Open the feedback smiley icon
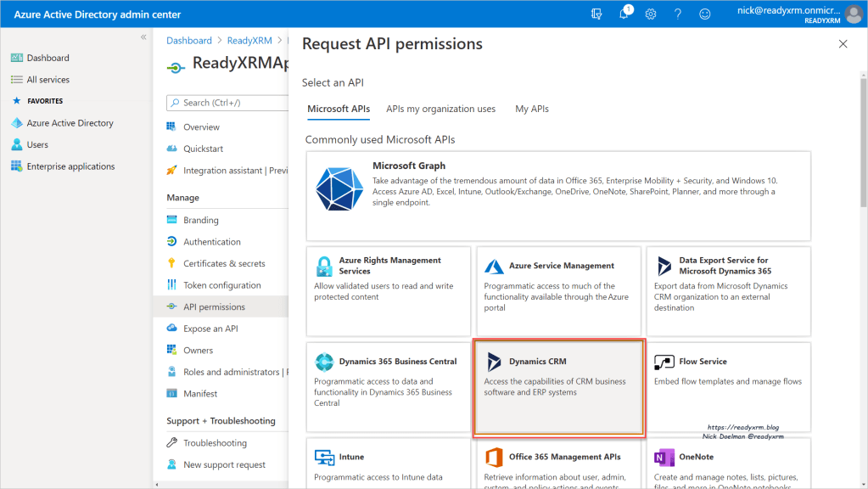Screen dimensions: 868x489 704,14
